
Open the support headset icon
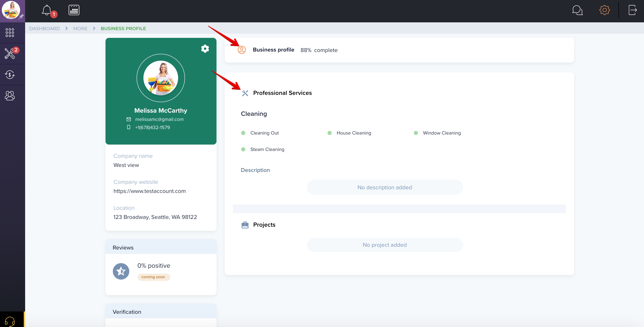tap(10, 321)
